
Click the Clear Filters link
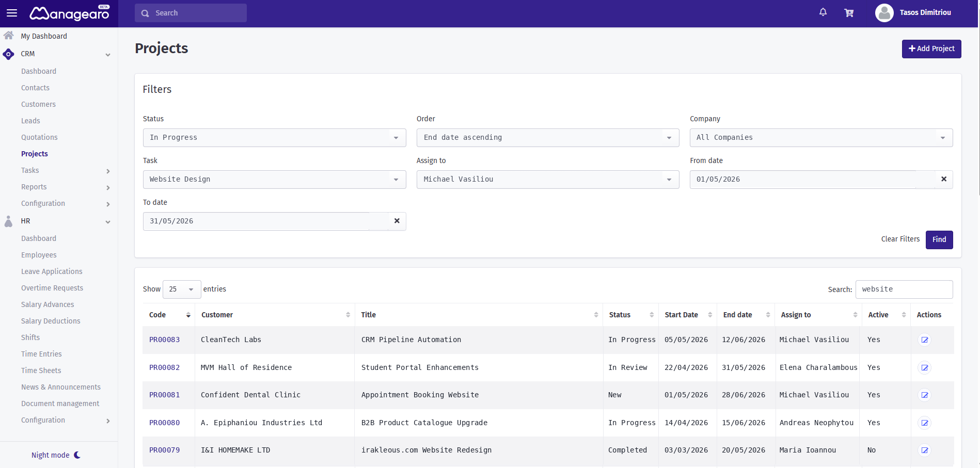click(900, 239)
